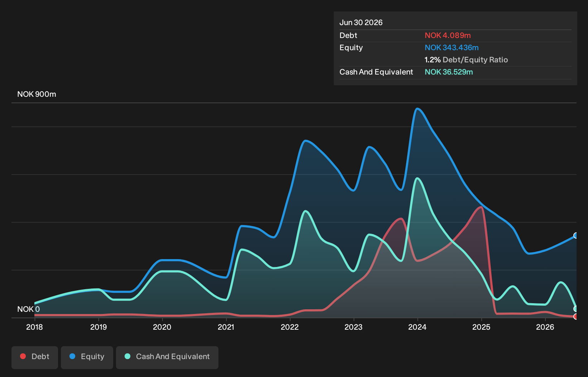The height and width of the screenshot is (377, 588).
Task: Click the 2025 x-axis label
Action: [481, 327]
